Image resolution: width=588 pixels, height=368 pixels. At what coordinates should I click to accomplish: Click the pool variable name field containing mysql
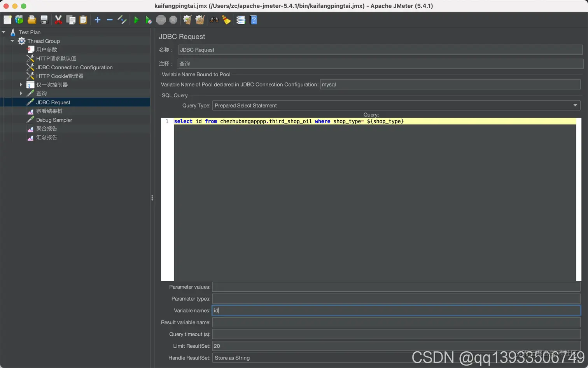pyautogui.click(x=450, y=85)
